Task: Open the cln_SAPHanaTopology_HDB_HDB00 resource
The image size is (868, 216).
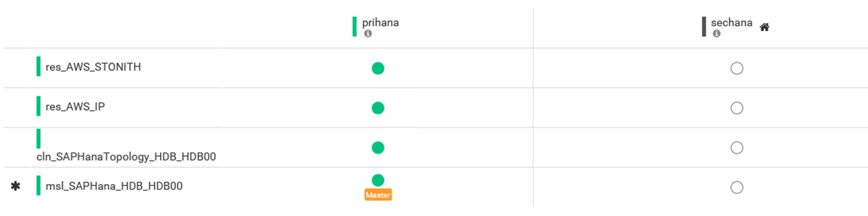Action: 126,157
